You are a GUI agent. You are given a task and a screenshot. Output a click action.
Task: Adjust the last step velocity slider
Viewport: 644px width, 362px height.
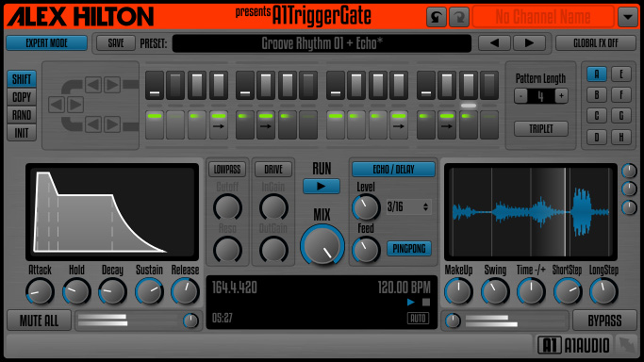point(489,85)
